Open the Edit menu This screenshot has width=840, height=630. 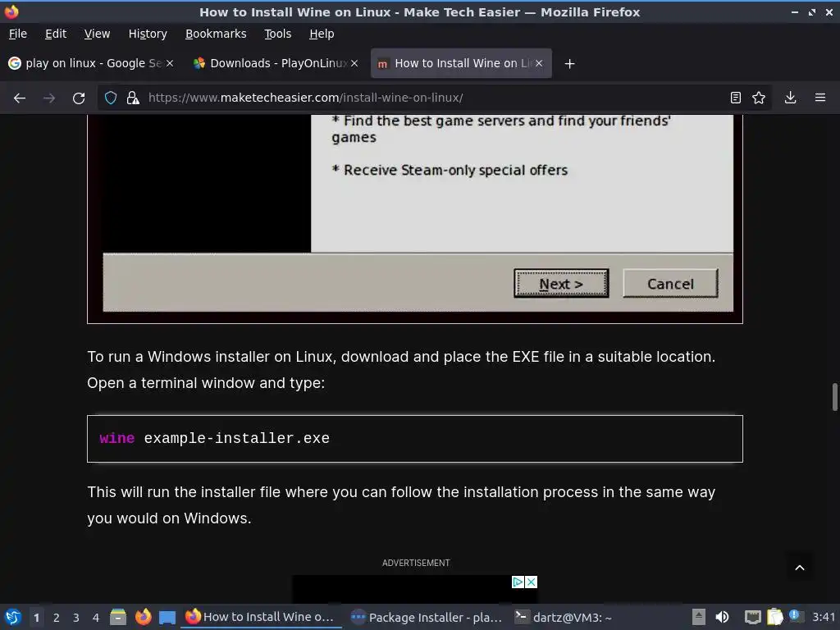pos(56,34)
